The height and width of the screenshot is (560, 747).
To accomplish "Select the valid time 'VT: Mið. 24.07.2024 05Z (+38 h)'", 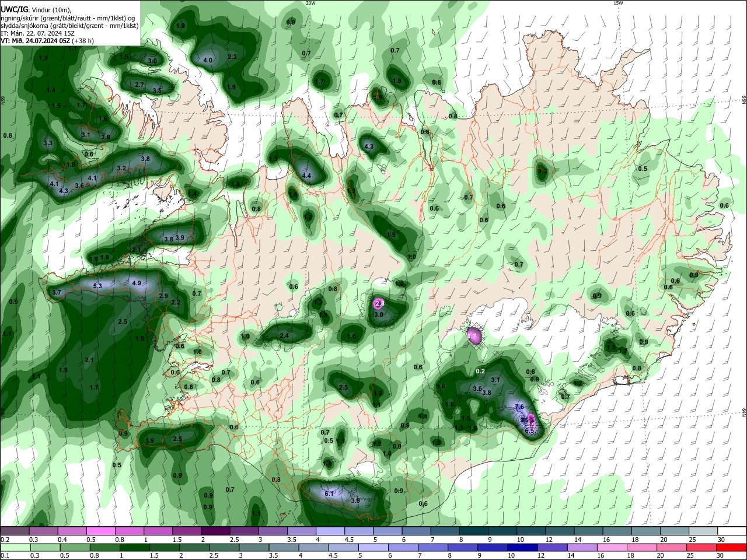I will [x=47, y=41].
